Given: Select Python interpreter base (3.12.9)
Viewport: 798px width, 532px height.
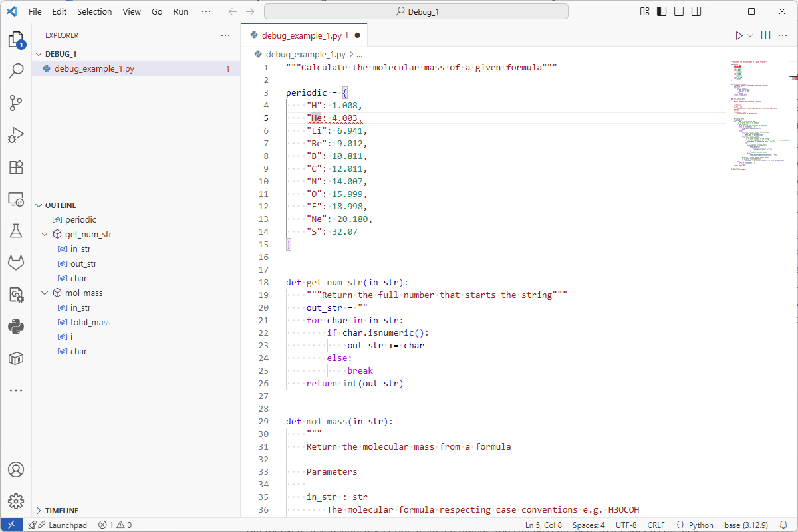Looking at the screenshot, I should click(x=745, y=525).
